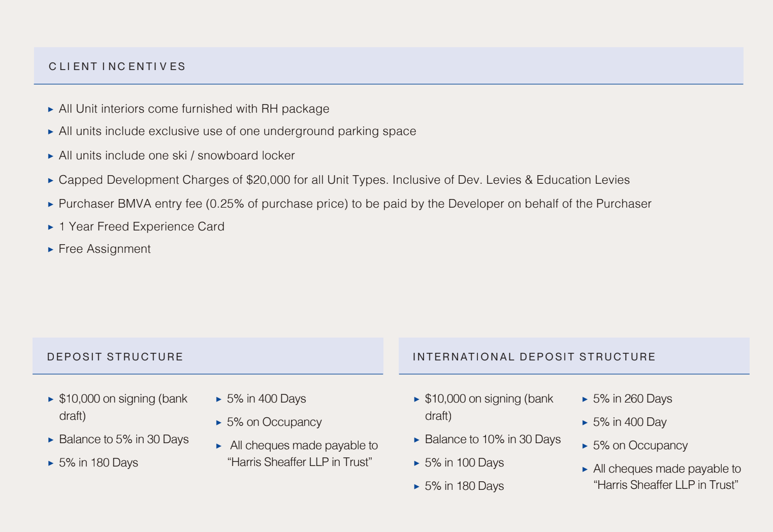The height and width of the screenshot is (532, 773).
Task: Click '5% on Occupancy' under International Deposit Structure
Action: tap(640, 445)
